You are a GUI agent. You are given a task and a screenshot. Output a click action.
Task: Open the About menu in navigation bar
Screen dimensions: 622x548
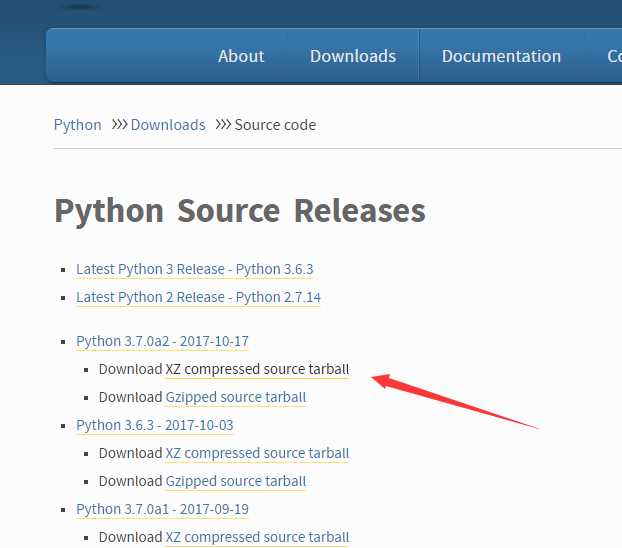coord(241,56)
